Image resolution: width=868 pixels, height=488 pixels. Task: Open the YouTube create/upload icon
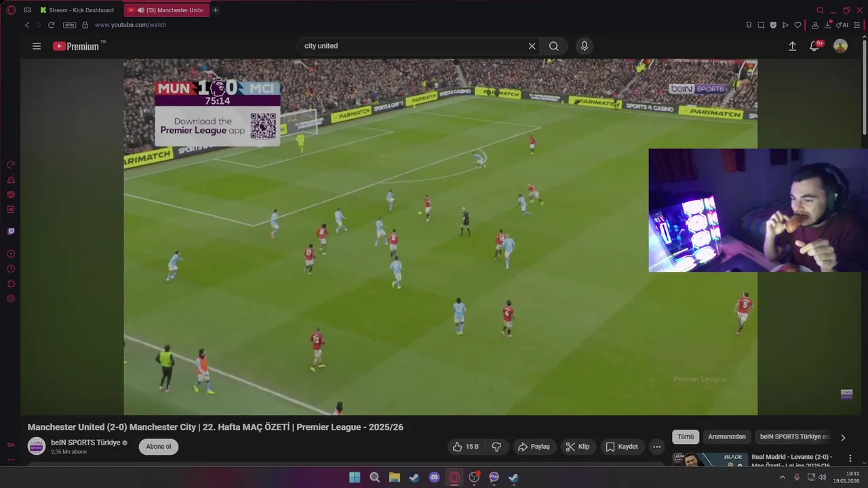(x=792, y=46)
